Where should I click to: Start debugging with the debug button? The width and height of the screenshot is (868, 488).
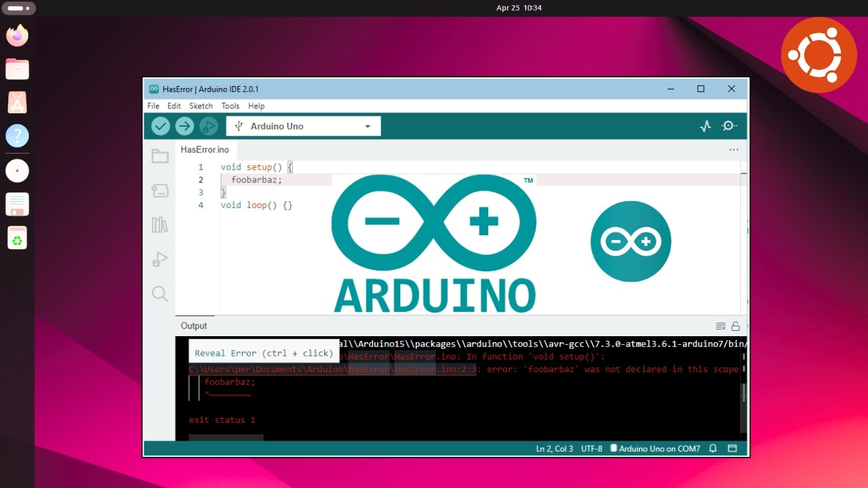tap(208, 126)
